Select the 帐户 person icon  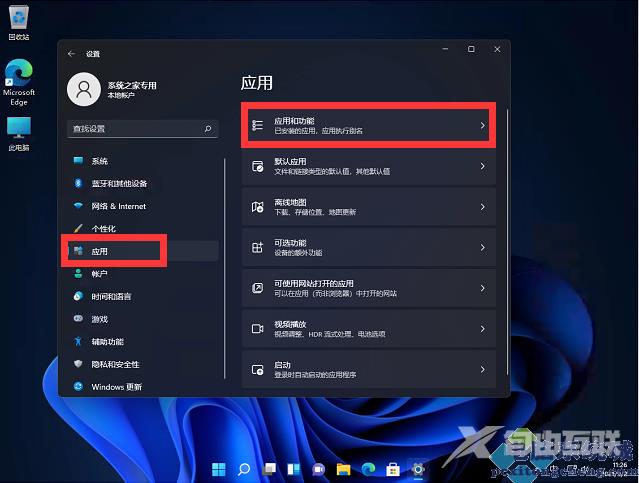(78, 273)
